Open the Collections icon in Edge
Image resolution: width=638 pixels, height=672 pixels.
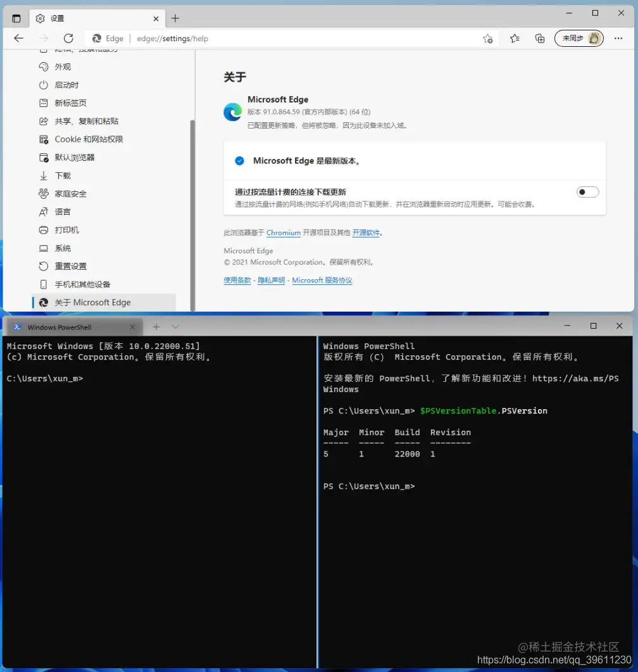tap(539, 39)
